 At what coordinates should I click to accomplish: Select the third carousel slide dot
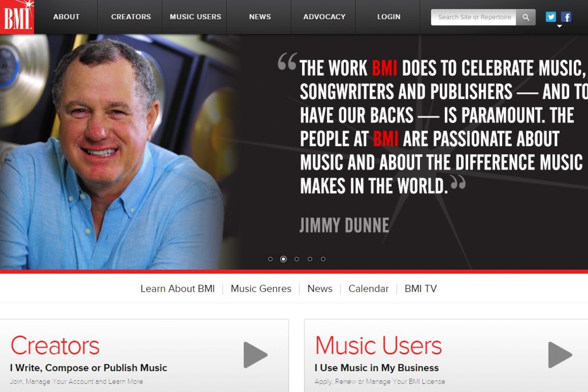[x=297, y=259]
